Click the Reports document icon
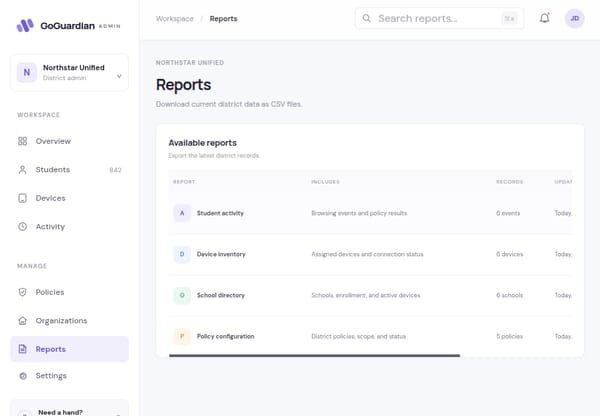Image resolution: width=600 pixels, height=416 pixels. pyautogui.click(x=23, y=349)
